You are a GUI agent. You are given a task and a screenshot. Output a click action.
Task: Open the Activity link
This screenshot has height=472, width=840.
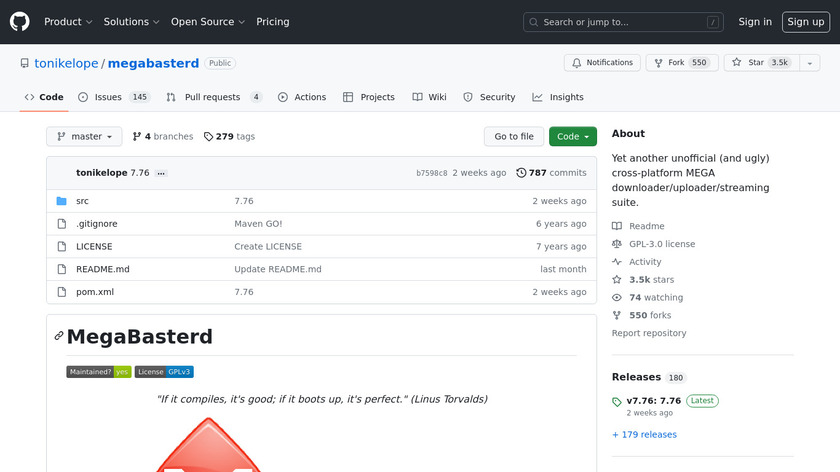point(636,262)
